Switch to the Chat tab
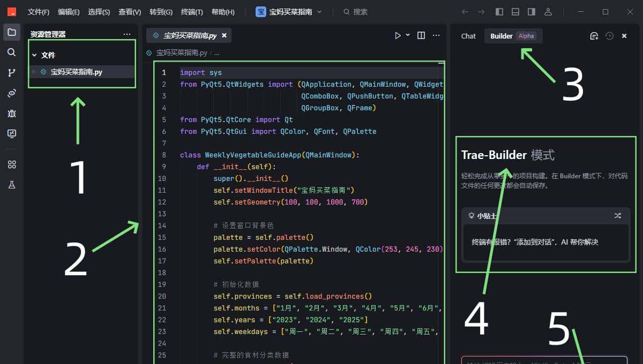Screen dimensions: 643x364 [x=468, y=36]
